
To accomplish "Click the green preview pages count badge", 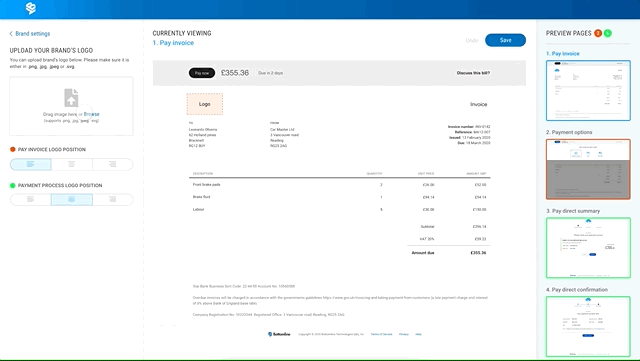I will [608, 33].
